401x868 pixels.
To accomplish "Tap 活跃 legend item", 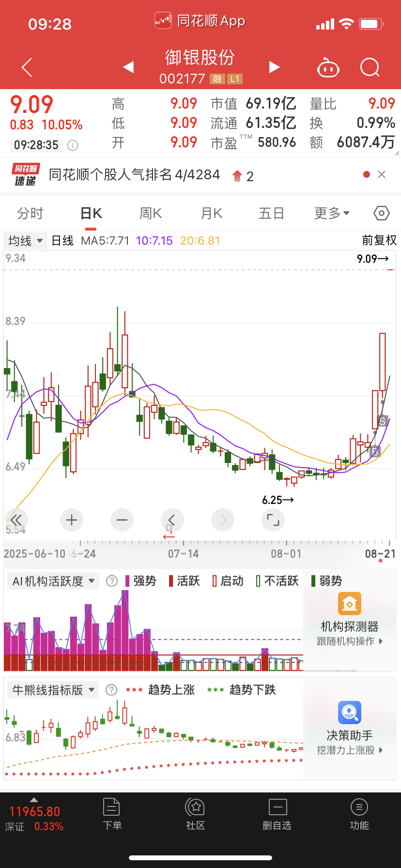I will pyautogui.click(x=185, y=581).
